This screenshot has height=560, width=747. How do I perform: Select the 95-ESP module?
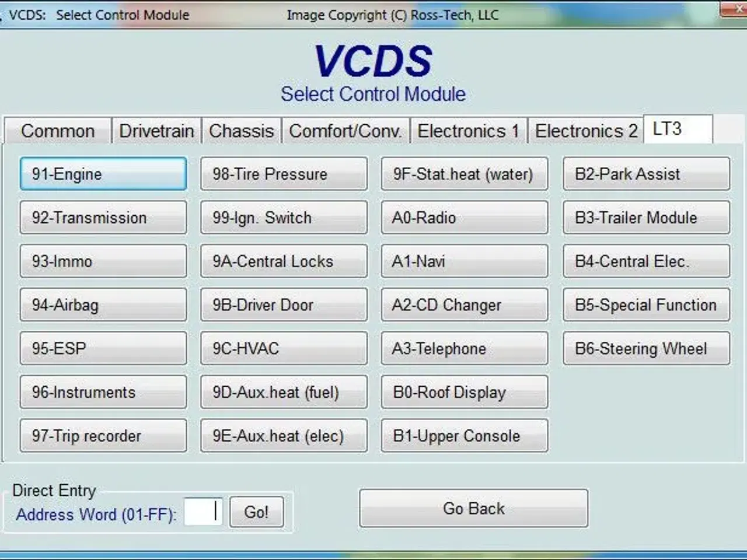coord(103,348)
